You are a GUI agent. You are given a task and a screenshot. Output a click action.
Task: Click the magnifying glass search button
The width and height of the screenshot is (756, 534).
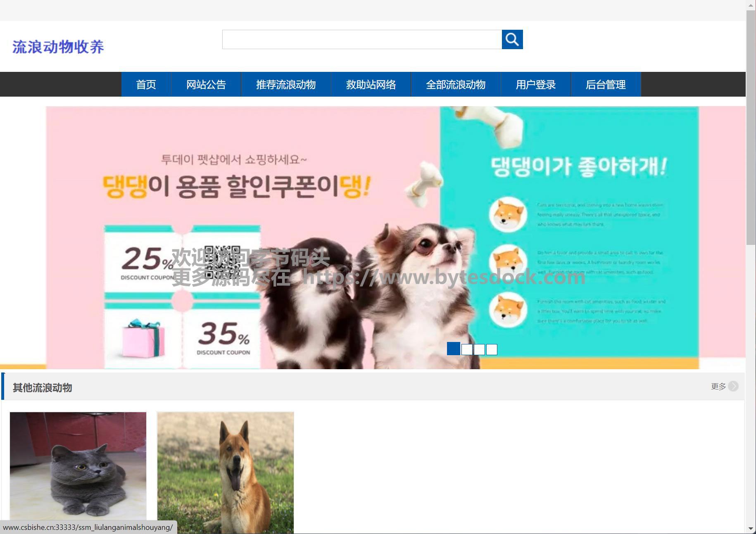coord(512,39)
